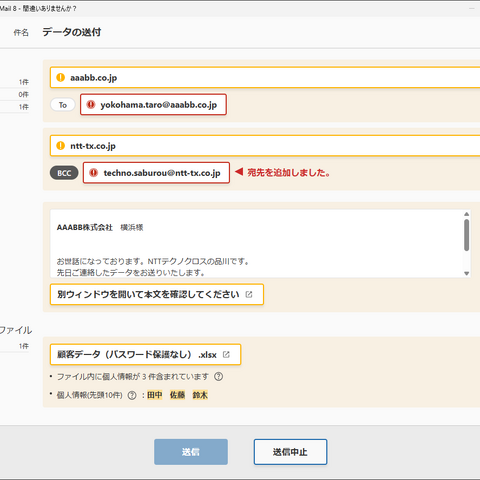Click the text ファイル内に個人情報が 3 件含まれています
This screenshot has height=480, width=480.
tap(133, 377)
